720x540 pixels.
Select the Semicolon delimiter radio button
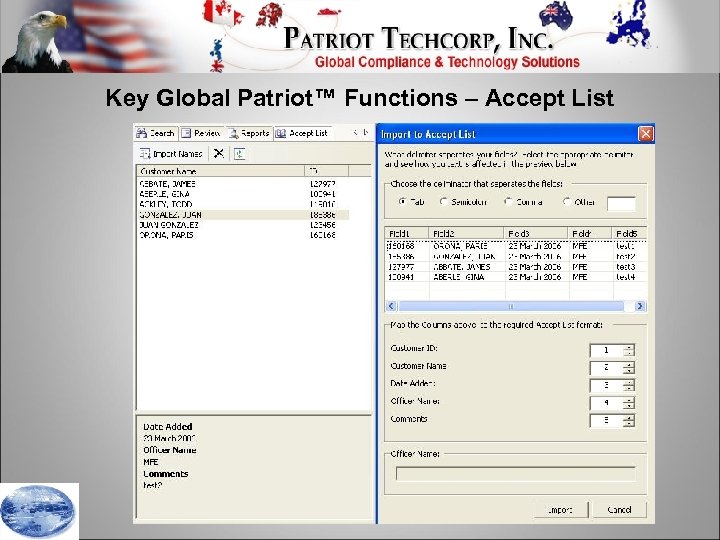[x=444, y=202]
